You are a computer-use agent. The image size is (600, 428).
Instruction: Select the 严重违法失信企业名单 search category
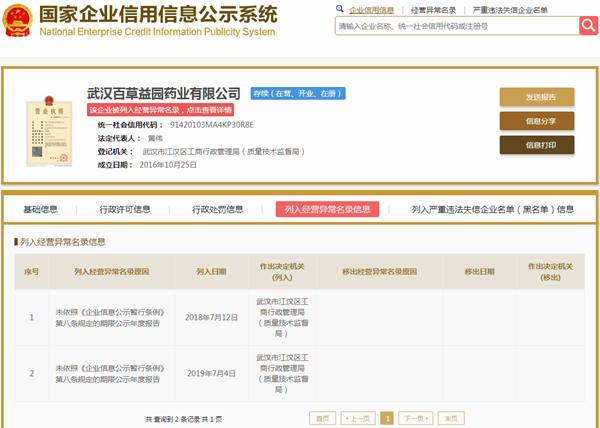click(520, 9)
